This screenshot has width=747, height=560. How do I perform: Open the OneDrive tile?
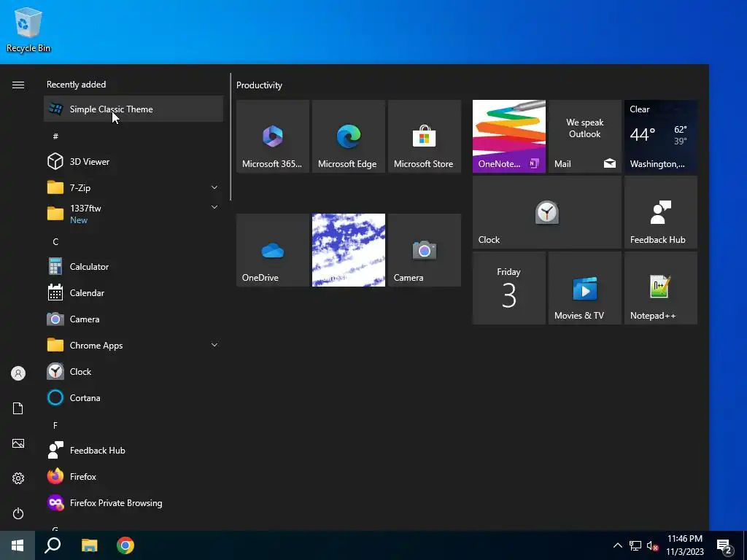coord(273,250)
